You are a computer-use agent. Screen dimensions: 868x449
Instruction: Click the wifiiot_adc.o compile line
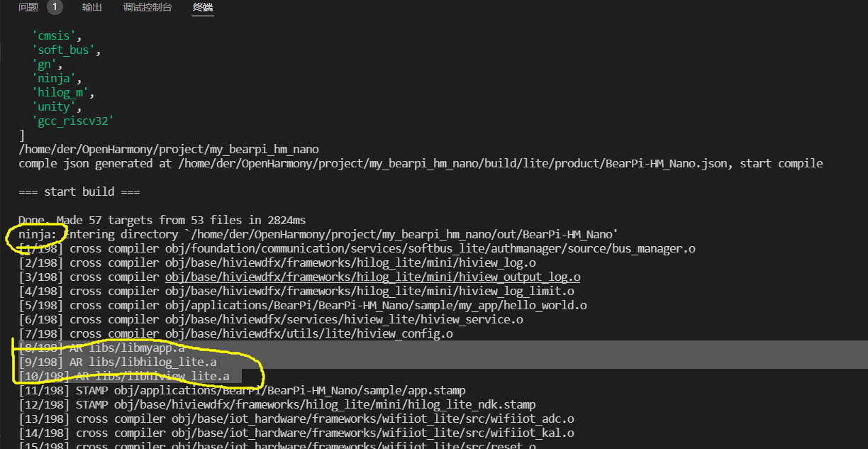tap(296, 418)
